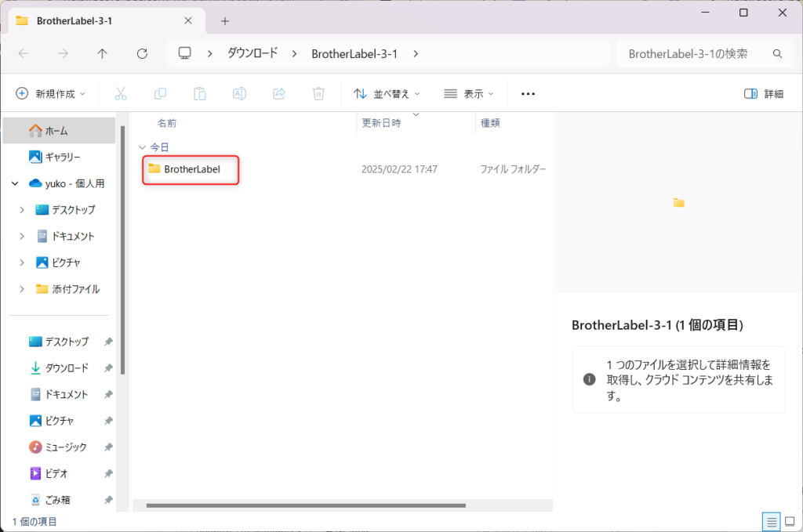Click folder thumbnail in details pane

[x=679, y=203]
